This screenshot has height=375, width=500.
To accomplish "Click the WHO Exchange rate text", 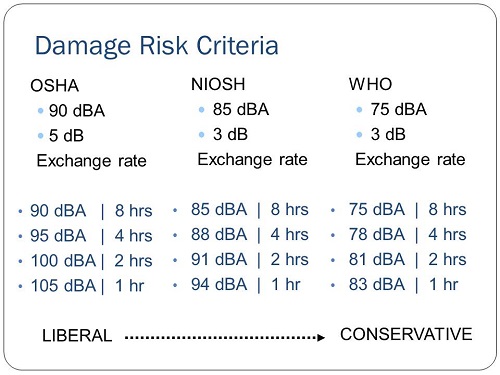I will 410,159.
